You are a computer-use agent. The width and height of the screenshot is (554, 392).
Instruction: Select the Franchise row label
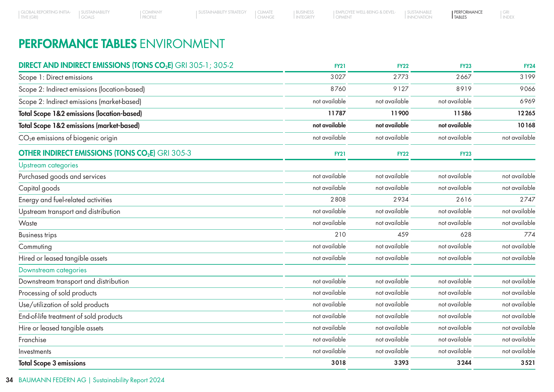click(32, 340)
